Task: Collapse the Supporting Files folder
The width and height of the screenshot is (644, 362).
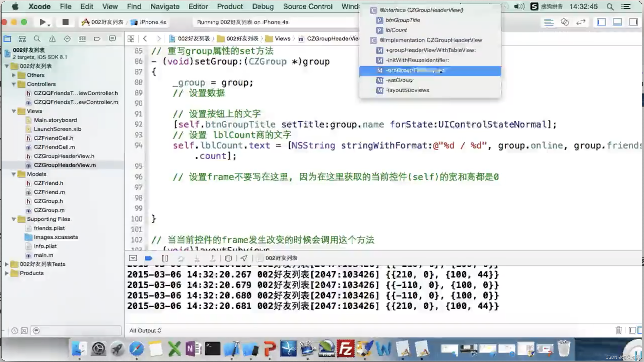Action: [x=14, y=219]
